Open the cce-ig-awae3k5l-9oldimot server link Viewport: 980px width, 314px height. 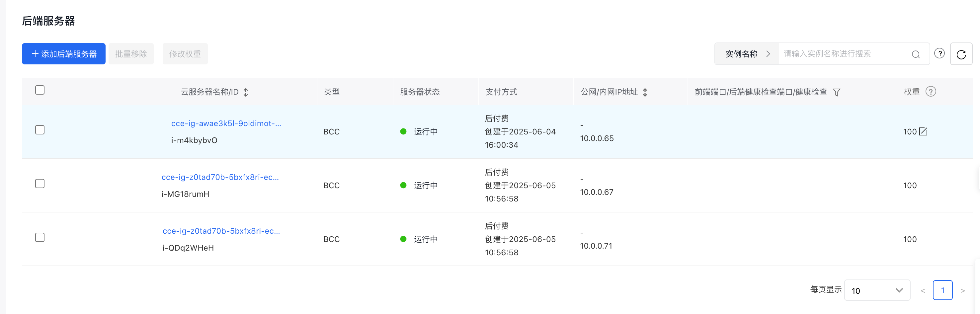(x=226, y=123)
